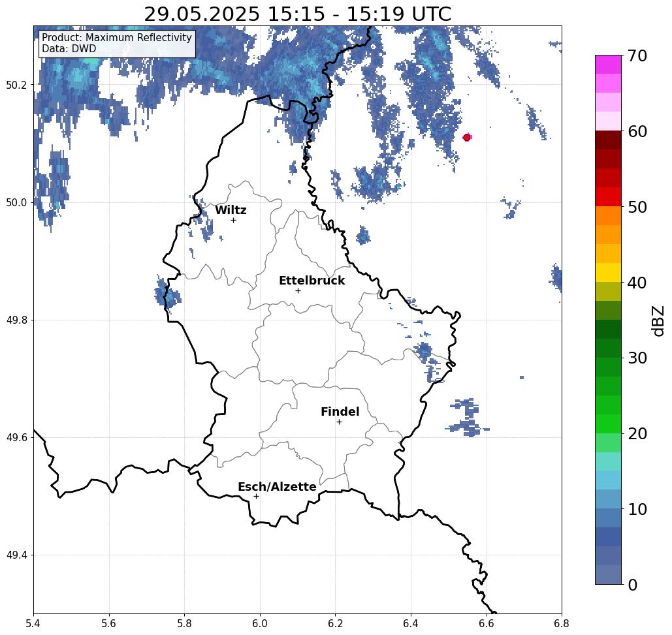Click the longitude tick label 6.8

(562, 623)
